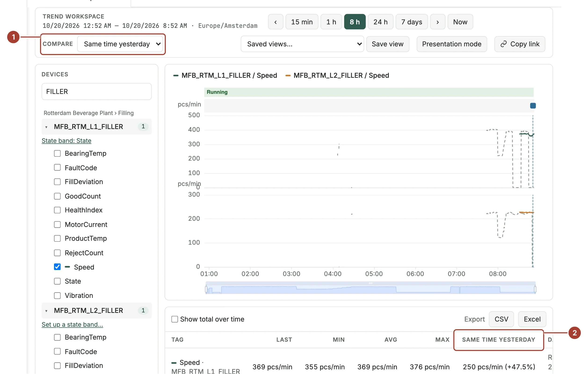The image size is (588, 374).
Task: Select the 24 h time range
Action: [x=380, y=22]
